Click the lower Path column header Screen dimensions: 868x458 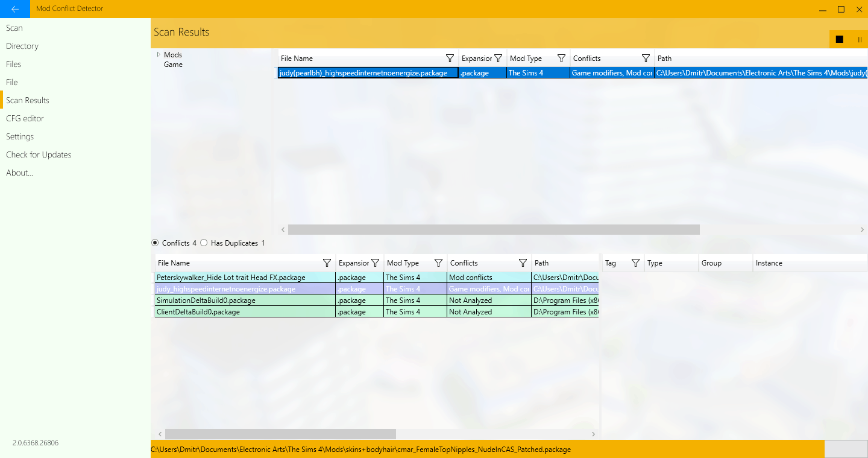tap(541, 263)
